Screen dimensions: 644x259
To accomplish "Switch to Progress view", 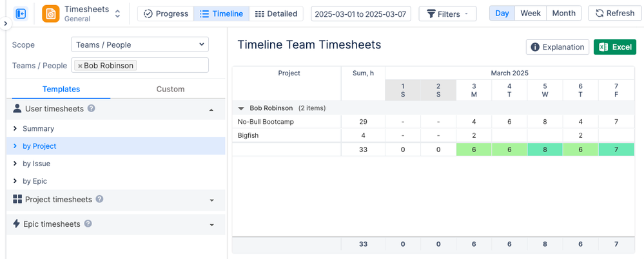I will coord(166,14).
